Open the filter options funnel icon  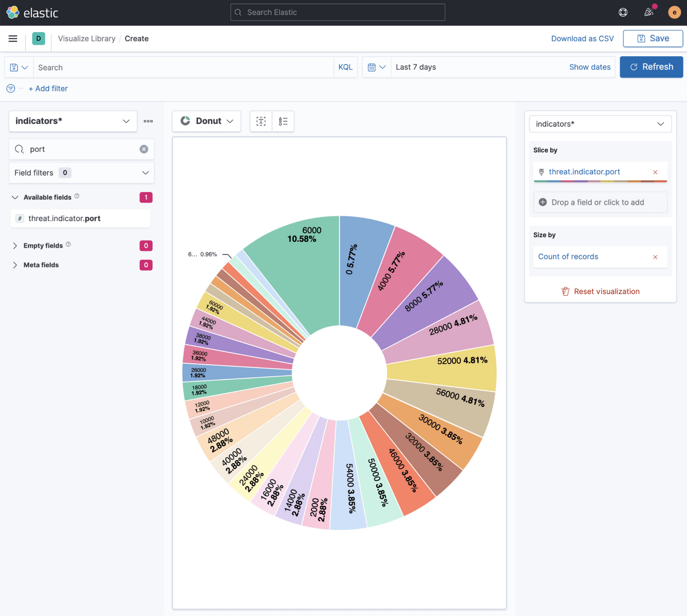(10, 89)
